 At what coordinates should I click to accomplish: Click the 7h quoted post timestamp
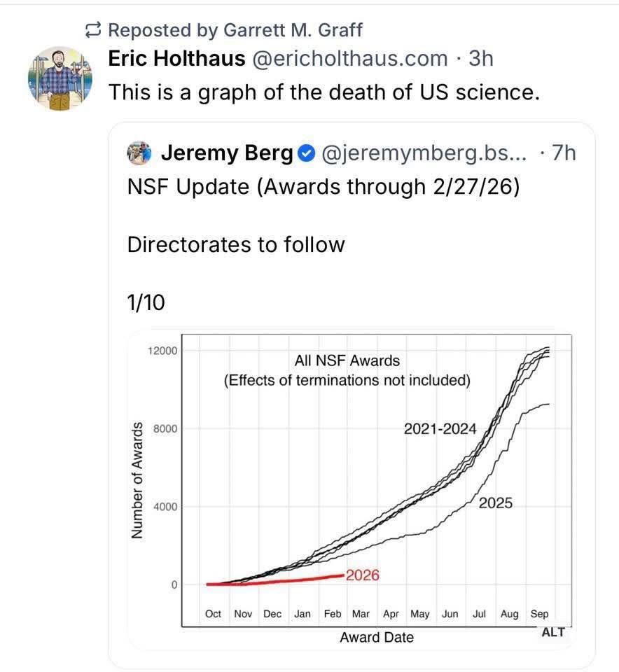point(563,153)
